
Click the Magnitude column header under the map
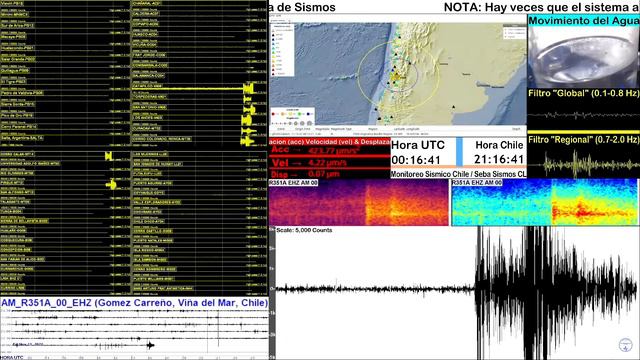(x=322, y=129)
